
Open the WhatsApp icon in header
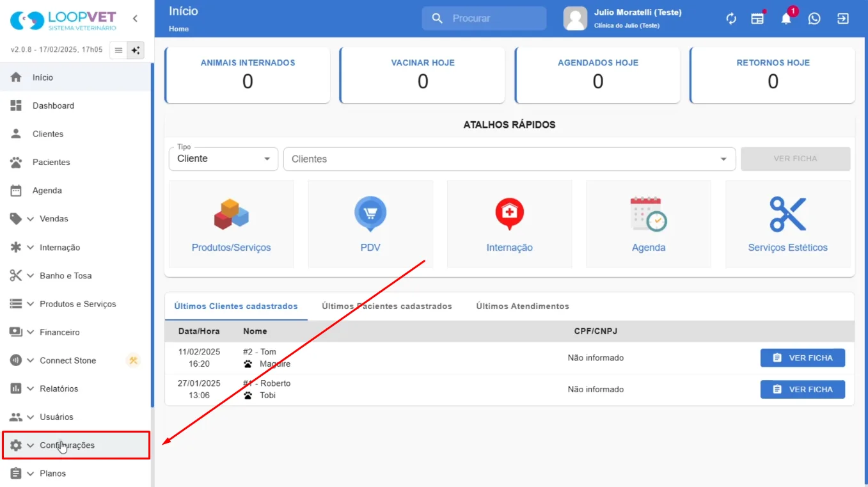pos(814,19)
